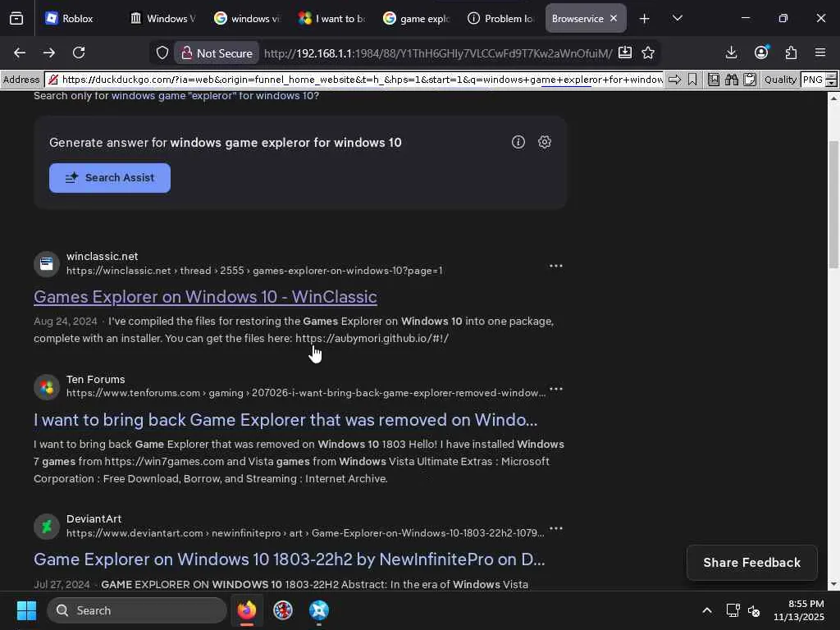Click the scrollbar down arrow
840x630 pixels.
pyautogui.click(x=833, y=584)
